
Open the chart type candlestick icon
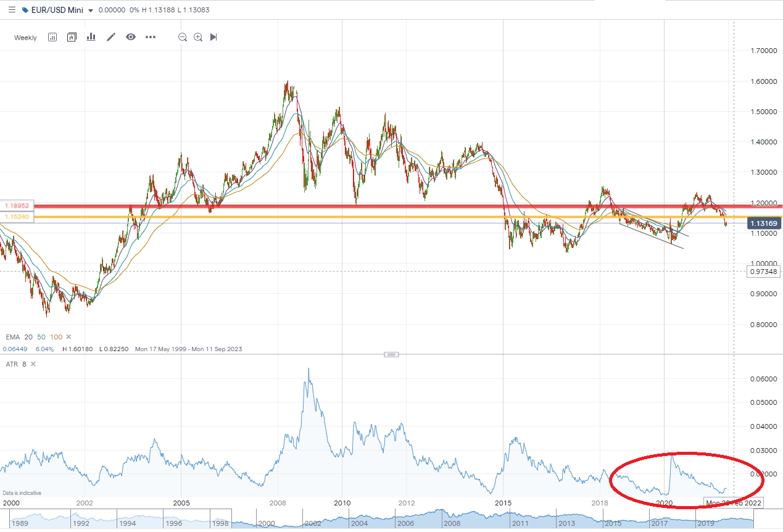(72, 37)
